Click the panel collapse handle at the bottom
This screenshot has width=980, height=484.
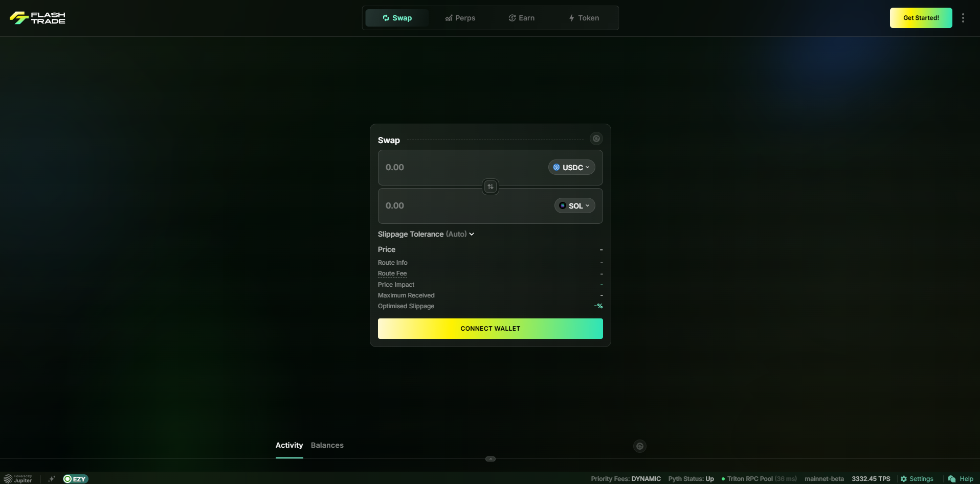coord(490,459)
